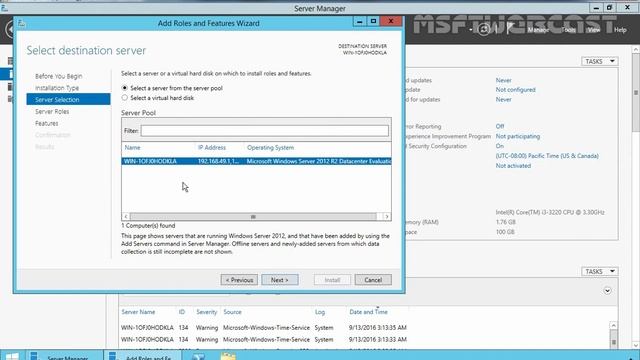
Task: Open the Pacific Time time zone link
Action: tap(547, 156)
